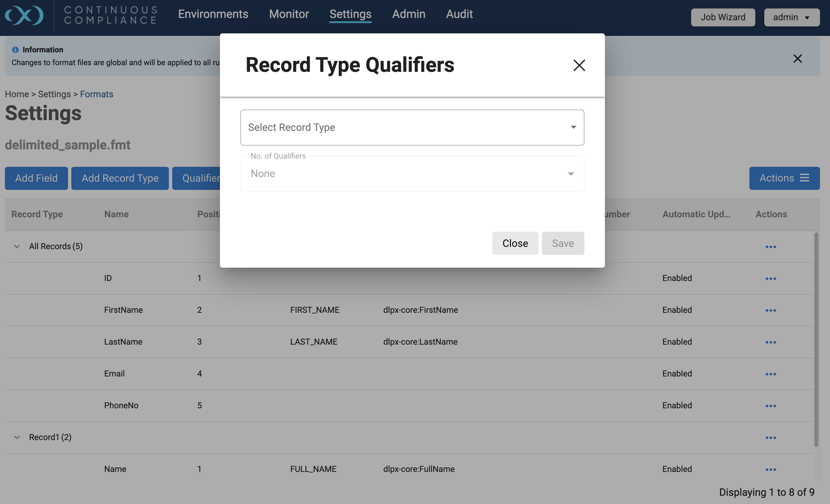Open three-dot actions for Record1 row
The image size is (830, 504).
point(770,438)
